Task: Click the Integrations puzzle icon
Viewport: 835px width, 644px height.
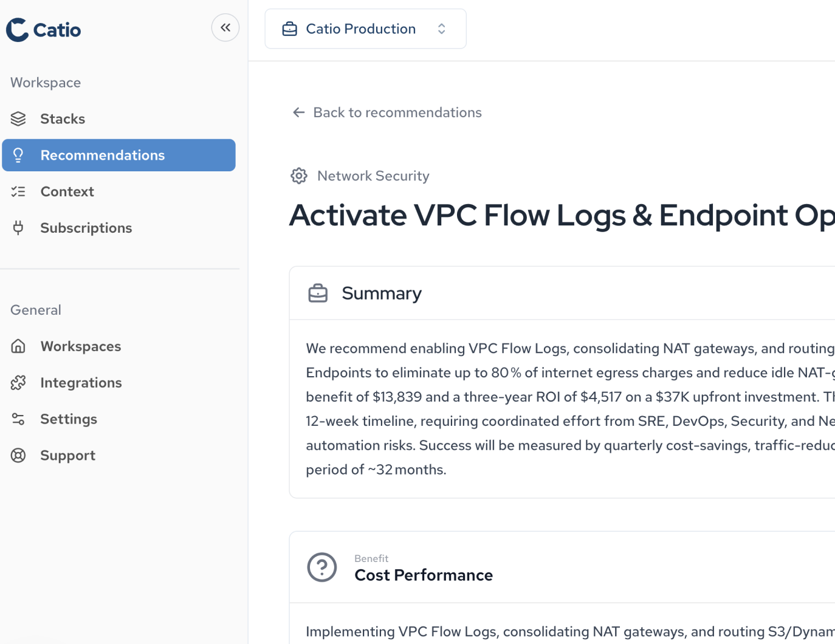Action: point(18,382)
